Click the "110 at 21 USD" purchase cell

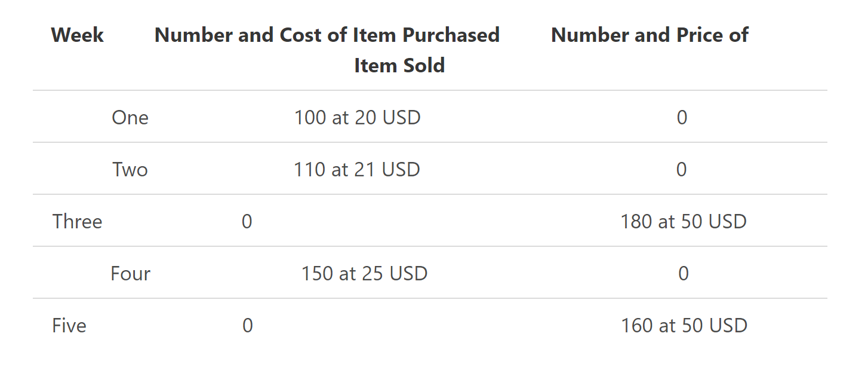(x=356, y=170)
